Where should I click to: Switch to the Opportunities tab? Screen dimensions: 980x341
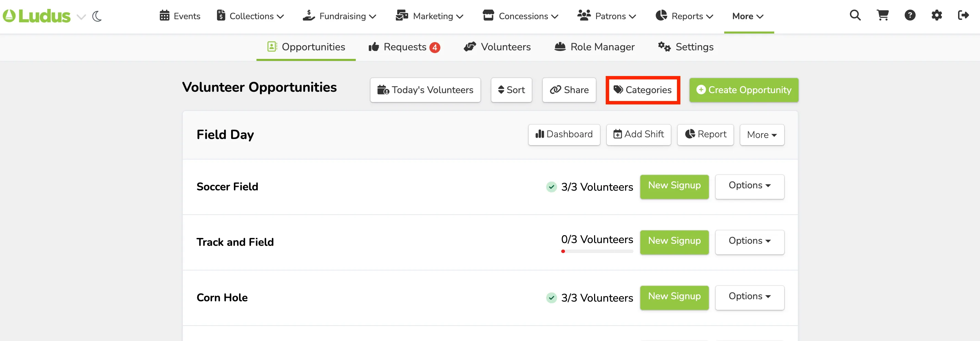click(306, 47)
